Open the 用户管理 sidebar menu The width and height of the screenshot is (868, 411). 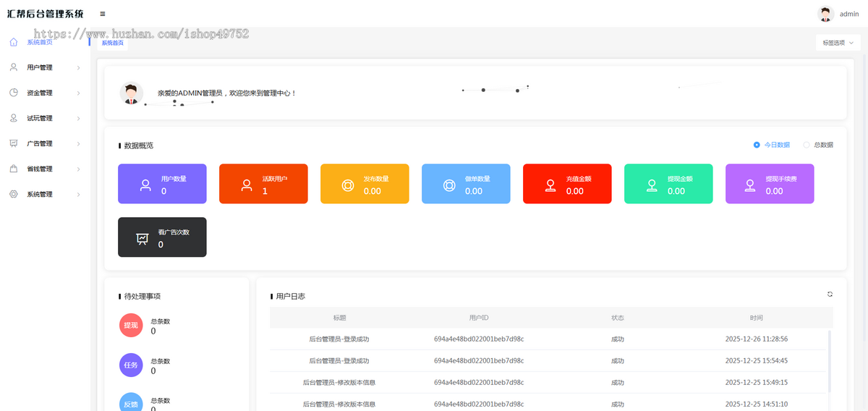[x=45, y=67]
